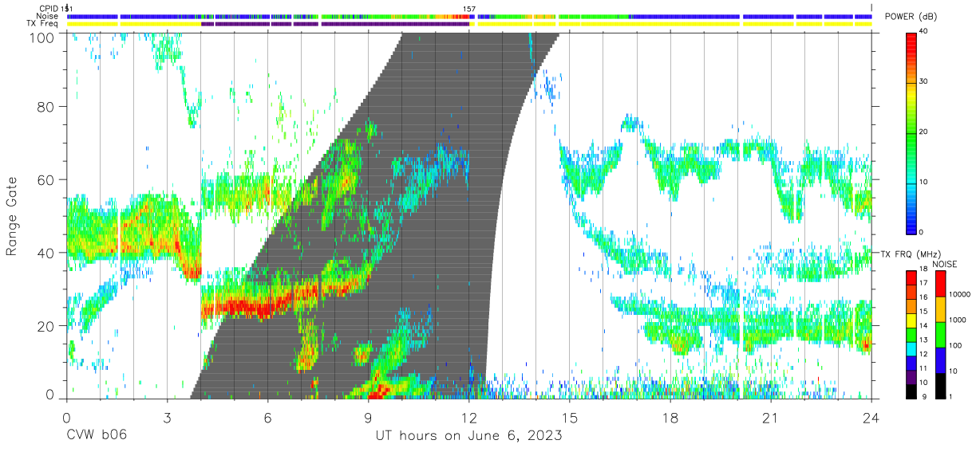Click the x-axis tick label '9'
This screenshot has width=980, height=452.
(368, 416)
